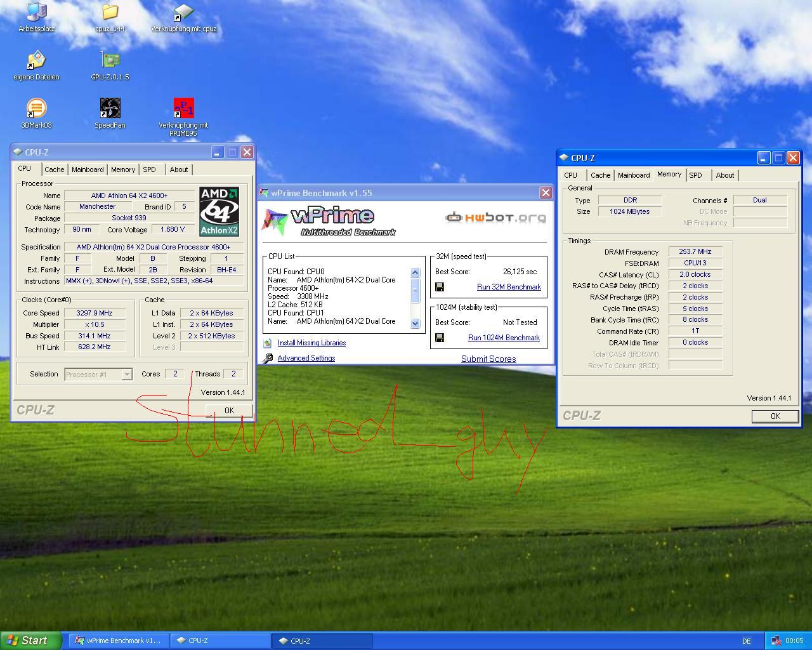
Task: Click first CPU-Z taskbar button
Action: [220, 640]
